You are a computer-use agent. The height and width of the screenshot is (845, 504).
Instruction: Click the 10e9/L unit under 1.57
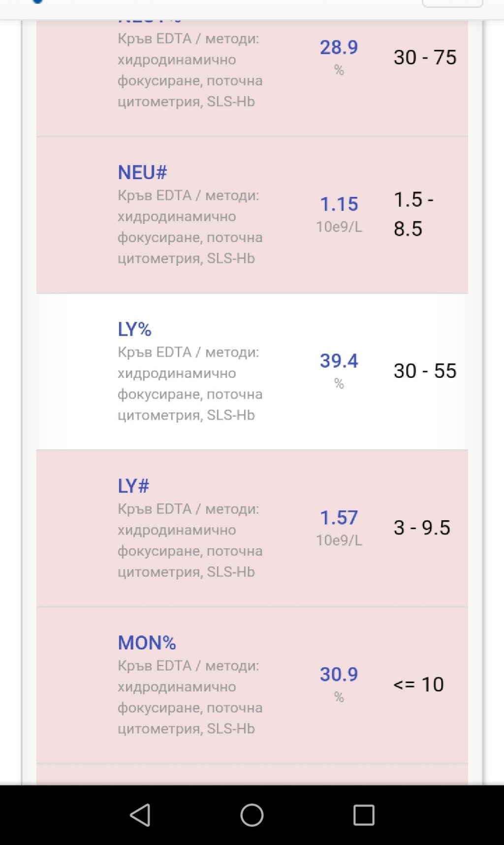pyautogui.click(x=339, y=540)
